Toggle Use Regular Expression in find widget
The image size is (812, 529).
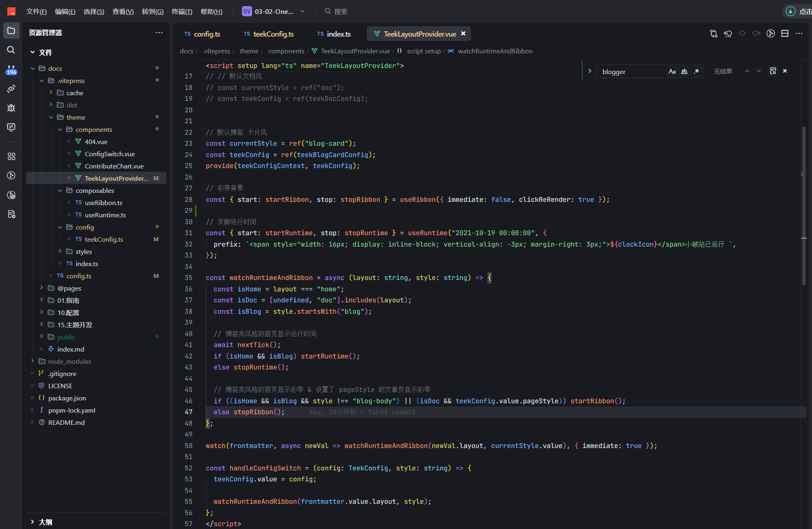(697, 72)
